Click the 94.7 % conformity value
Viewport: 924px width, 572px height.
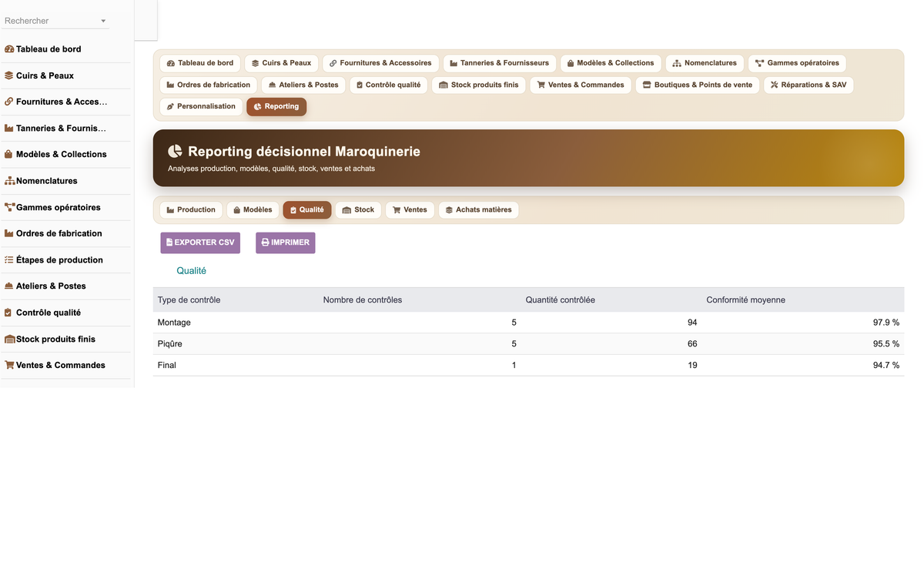pyautogui.click(x=885, y=365)
